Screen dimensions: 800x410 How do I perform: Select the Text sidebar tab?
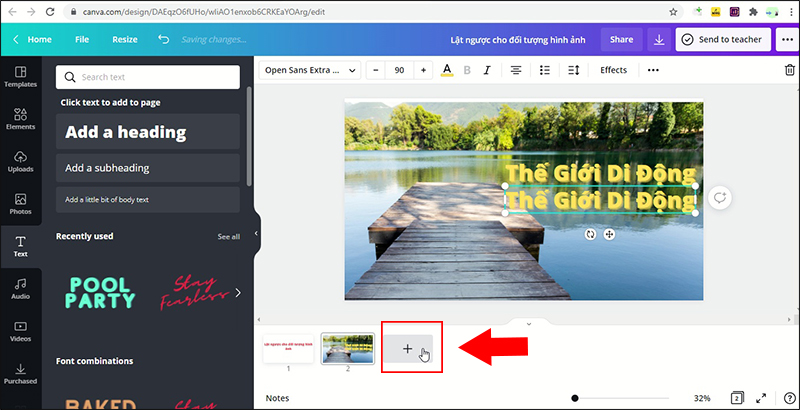(20, 246)
